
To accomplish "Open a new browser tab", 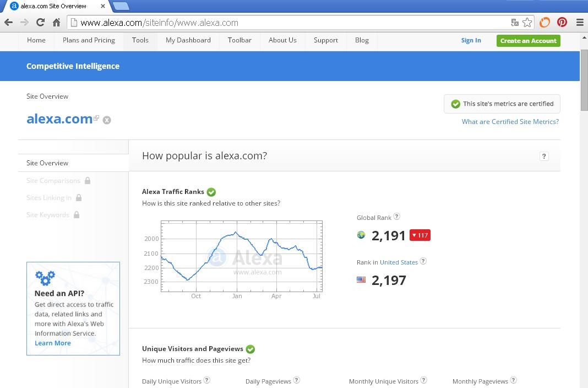I will pyautogui.click(x=121, y=6).
